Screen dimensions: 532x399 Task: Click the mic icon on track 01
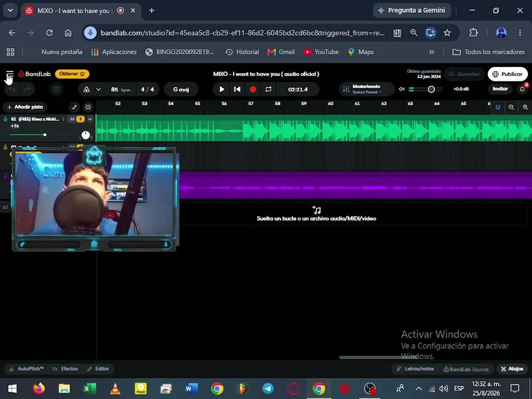(6, 119)
